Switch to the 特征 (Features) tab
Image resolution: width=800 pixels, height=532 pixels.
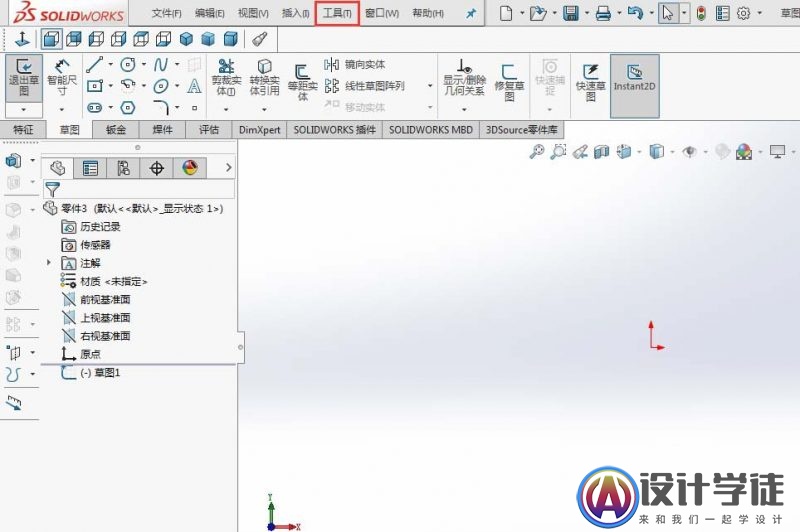pos(23,130)
